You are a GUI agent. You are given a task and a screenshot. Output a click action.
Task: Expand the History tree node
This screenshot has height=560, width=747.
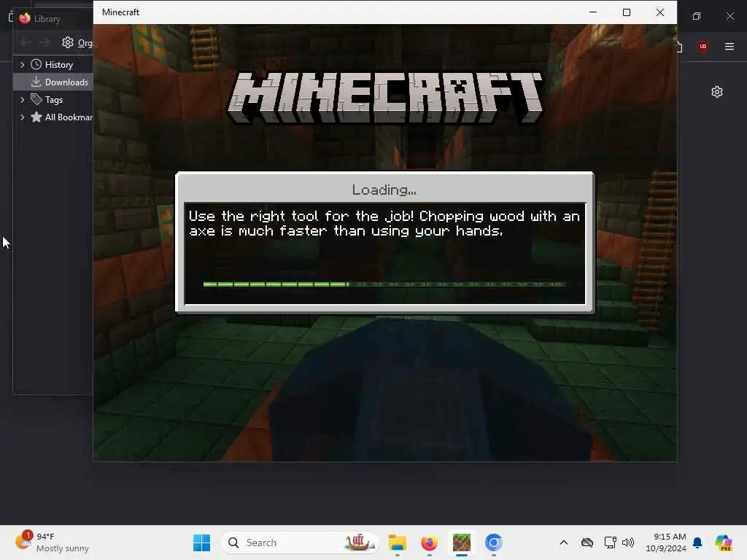22,64
